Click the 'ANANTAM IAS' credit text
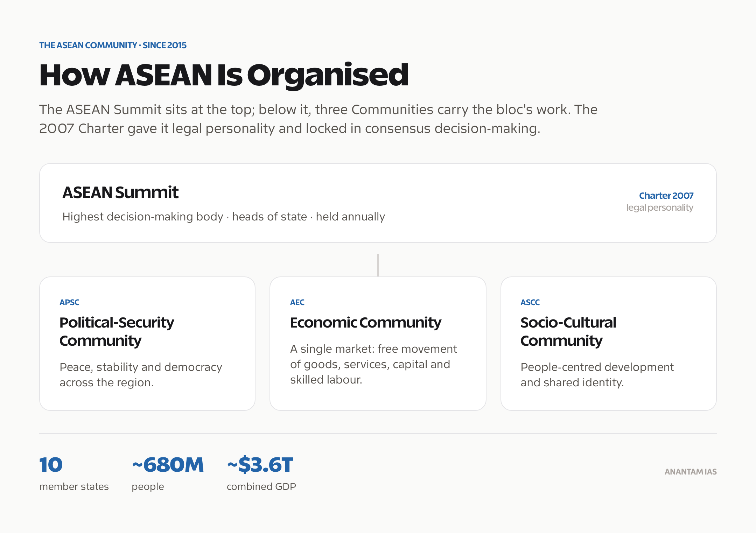Screen dimensions: 756x534 pos(691,472)
